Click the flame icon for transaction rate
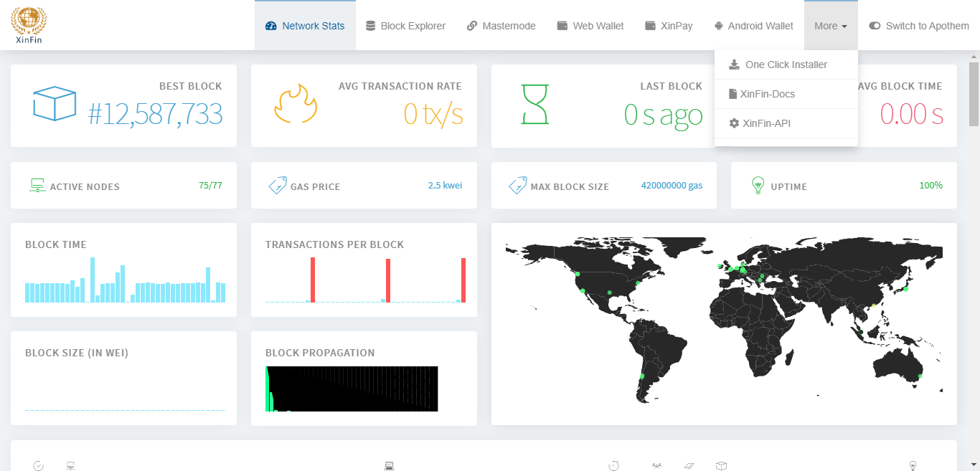The image size is (980, 471). click(x=296, y=105)
